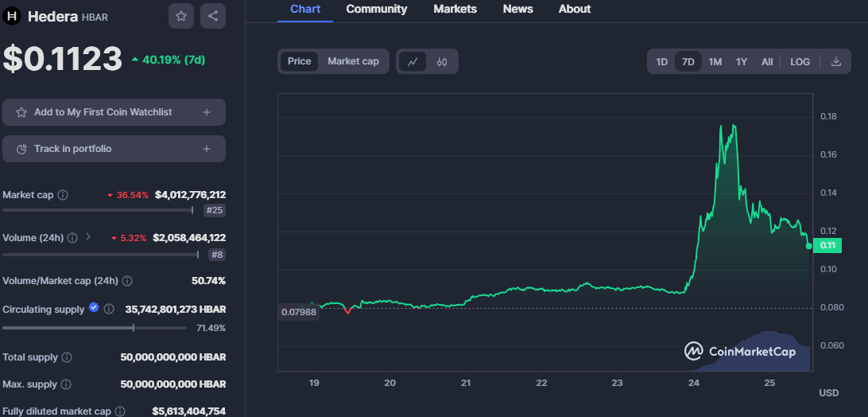Select the Price chart toggle
The width and height of the screenshot is (868, 417).
point(300,61)
